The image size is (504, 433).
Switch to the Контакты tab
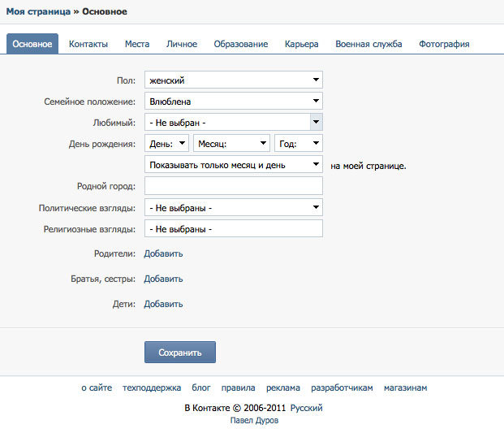pos(88,44)
